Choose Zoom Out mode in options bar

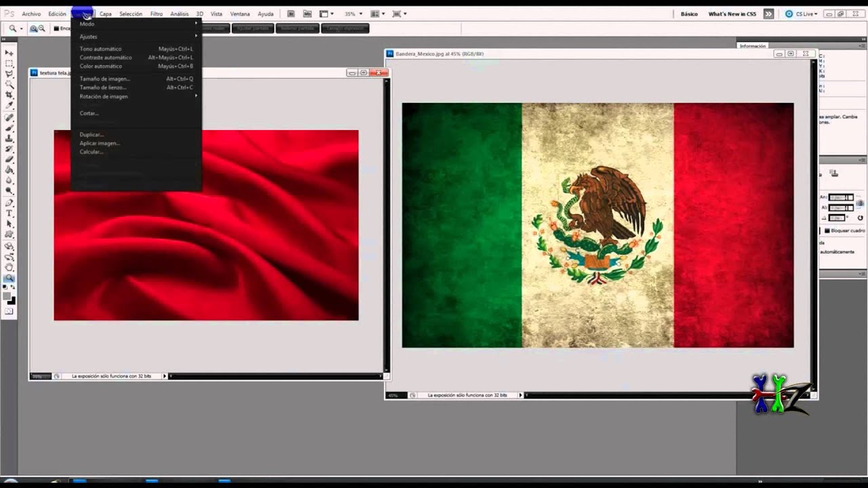tap(42, 28)
